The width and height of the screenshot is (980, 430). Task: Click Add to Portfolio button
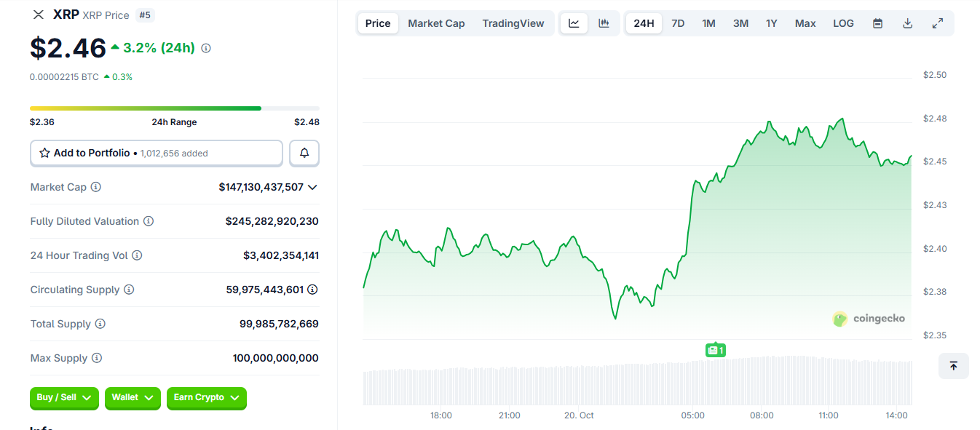[156, 154]
